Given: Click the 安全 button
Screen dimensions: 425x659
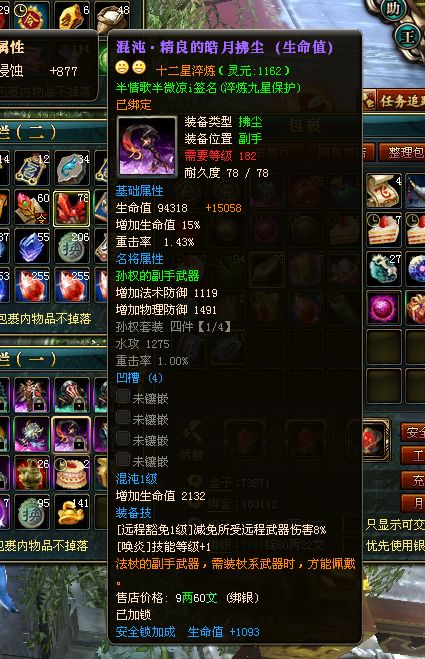Looking at the screenshot, I should pos(413,432).
